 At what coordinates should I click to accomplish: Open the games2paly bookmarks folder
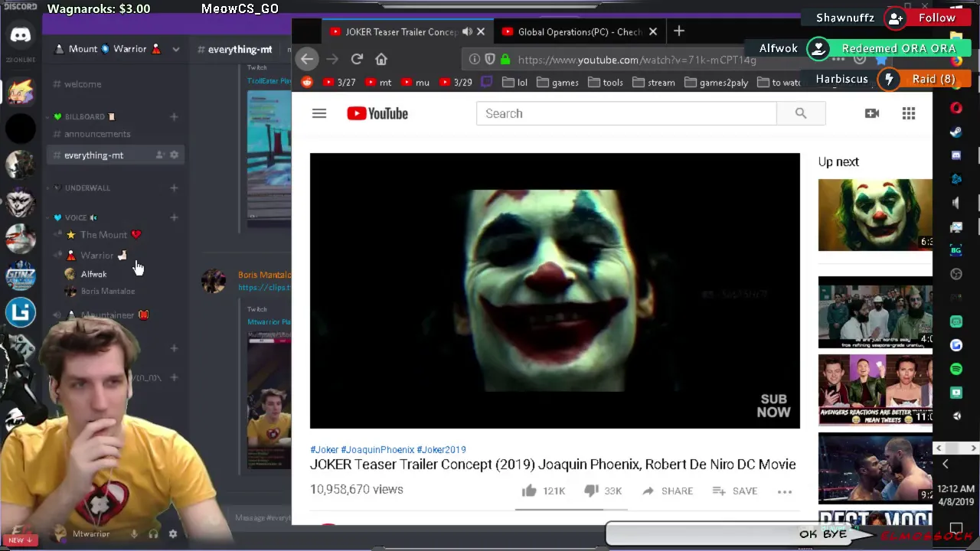pos(716,82)
